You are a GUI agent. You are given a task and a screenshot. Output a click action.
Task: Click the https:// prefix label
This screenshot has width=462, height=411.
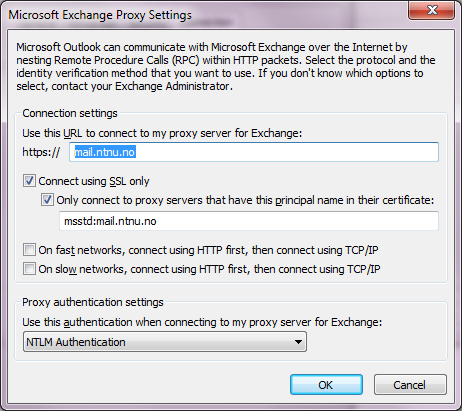point(41,152)
